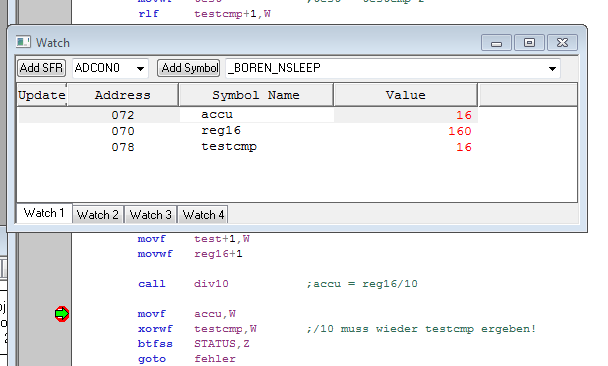Click address cell 070
608x366 pixels.
[x=123, y=131]
